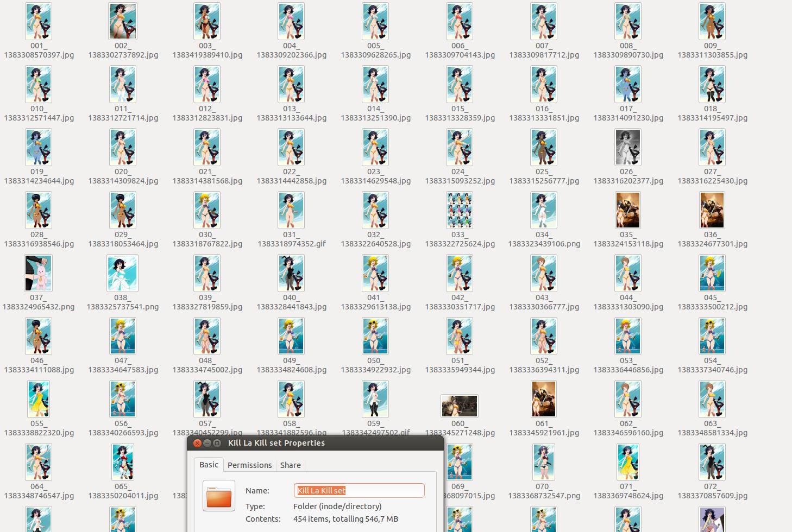Click the folder icon in Properties dialog
Screen dimensions: 792x532
219,496
